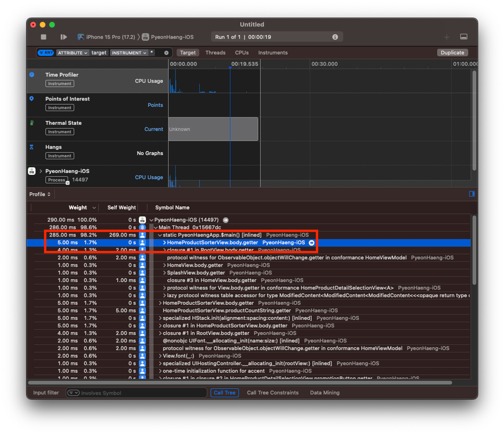Image resolution: width=504 pixels, height=434 pixels.
Task: Collapse the Main Thread tree row
Action: coord(156,227)
